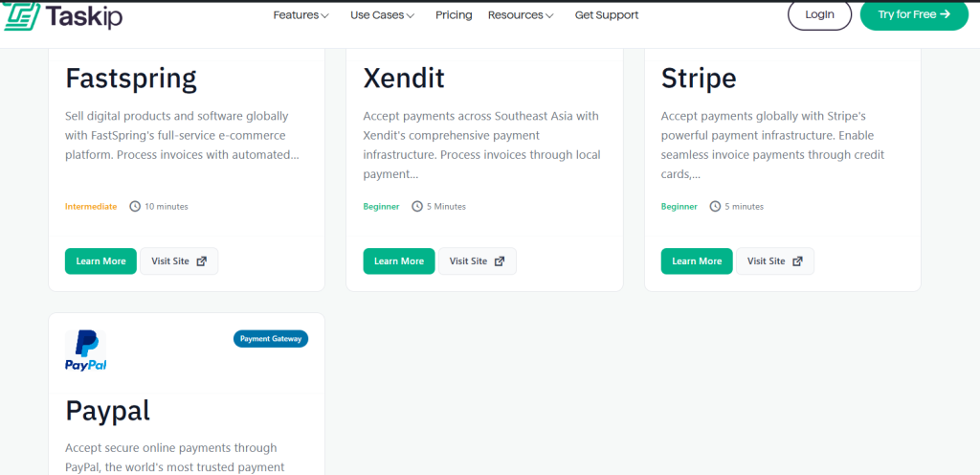The height and width of the screenshot is (475, 980).
Task: Click external link icon on Fastspring Visit Site
Action: coord(201,261)
